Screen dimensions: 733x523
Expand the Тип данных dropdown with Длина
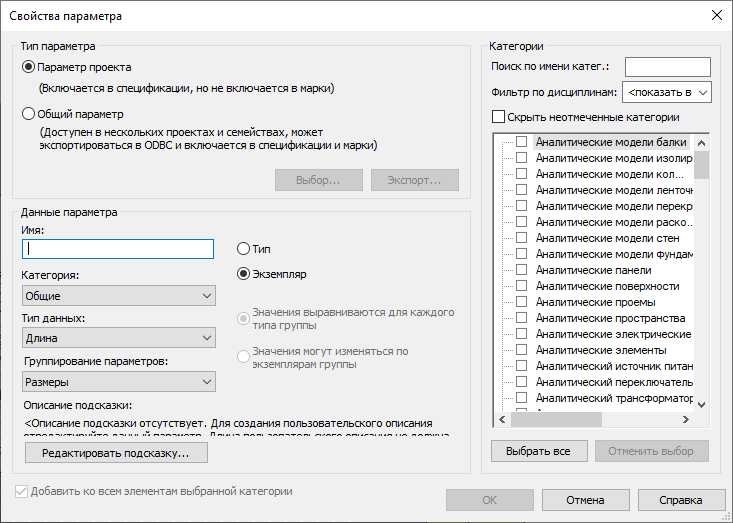119,338
